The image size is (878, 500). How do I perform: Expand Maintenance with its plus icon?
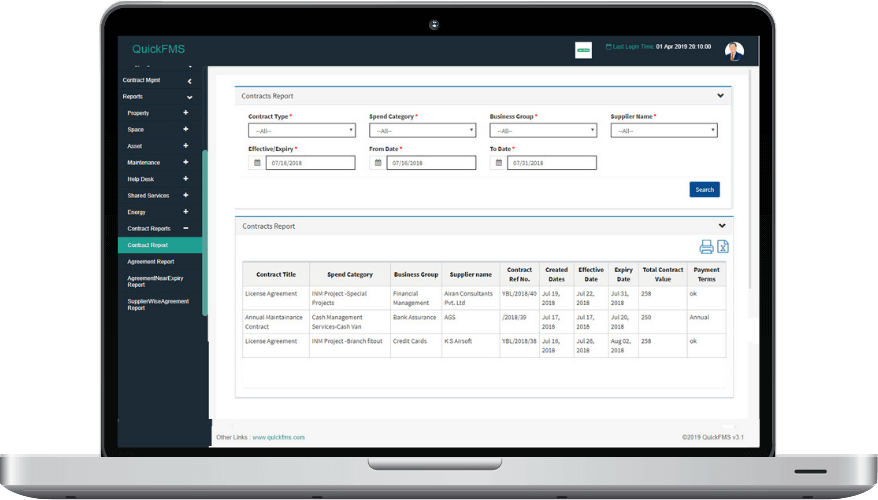coord(185,162)
